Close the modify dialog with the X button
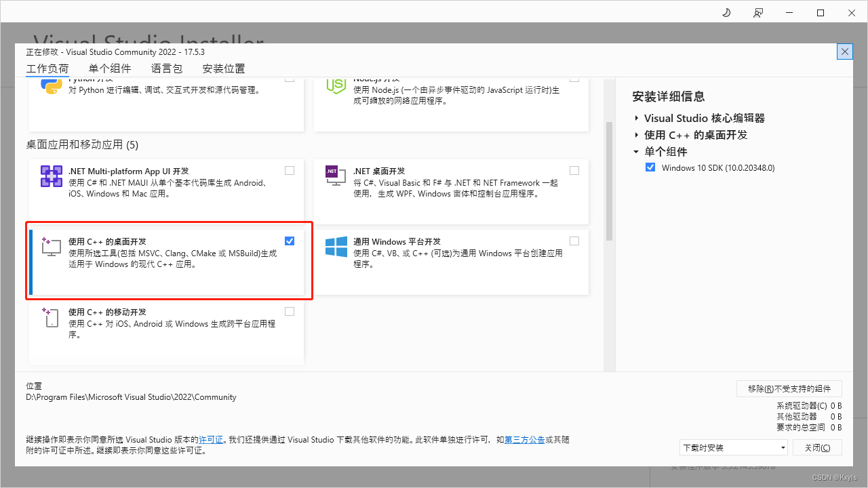 point(845,52)
